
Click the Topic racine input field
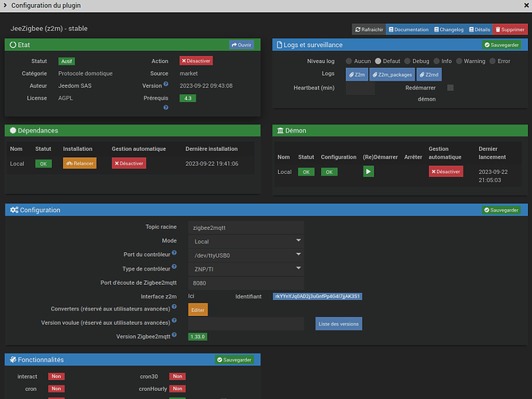coord(246,227)
